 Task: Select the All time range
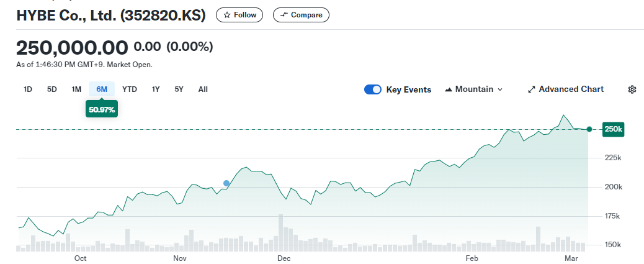[x=203, y=89]
